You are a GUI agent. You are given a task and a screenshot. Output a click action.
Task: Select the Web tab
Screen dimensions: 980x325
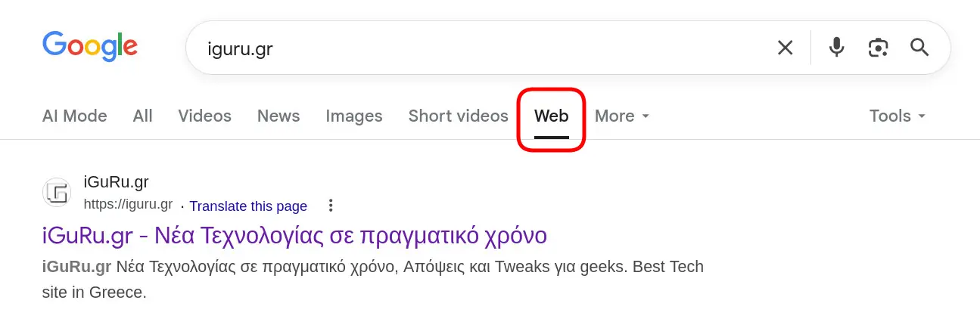(552, 117)
